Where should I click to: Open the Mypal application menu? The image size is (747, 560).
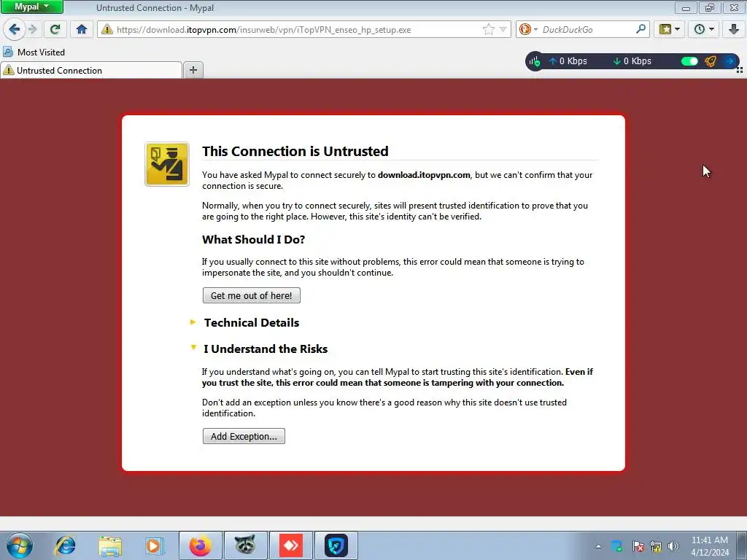point(31,7)
